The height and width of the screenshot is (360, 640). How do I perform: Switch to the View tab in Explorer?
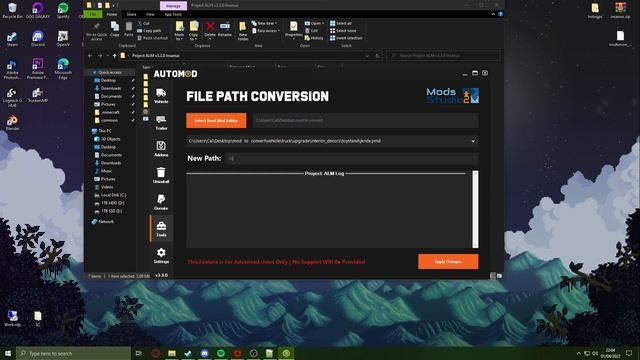click(150, 14)
